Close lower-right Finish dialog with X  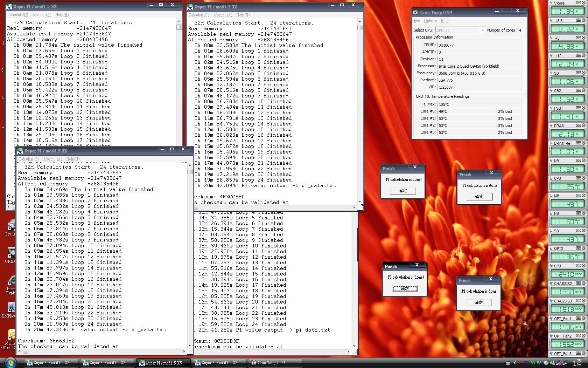point(491,279)
